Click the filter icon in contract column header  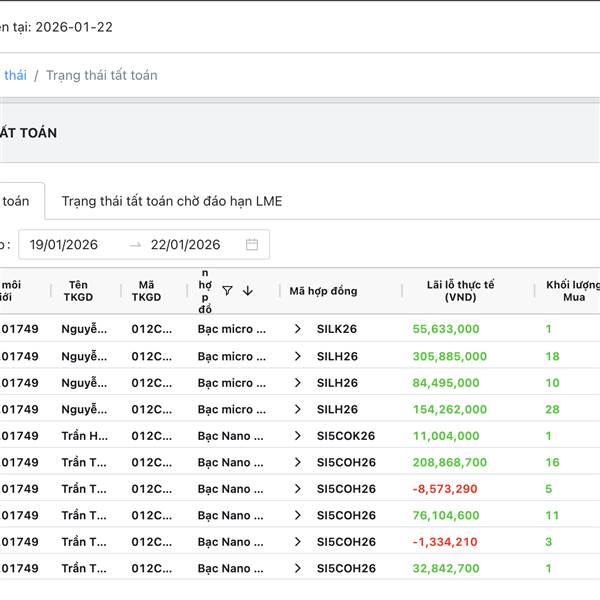[227, 291]
